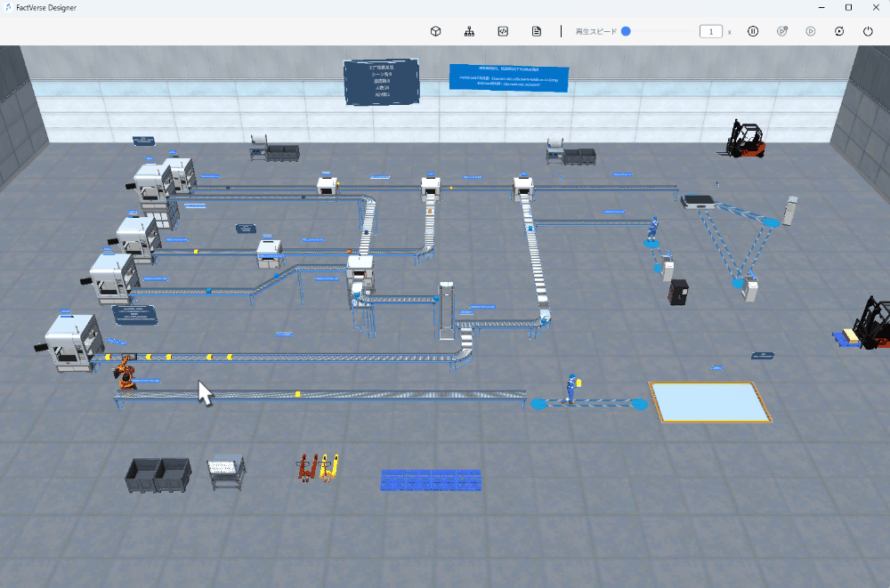Viewport: 890px width, 588px height.
Task: Select the two dark gray storage bins
Action: pyautogui.click(x=158, y=474)
